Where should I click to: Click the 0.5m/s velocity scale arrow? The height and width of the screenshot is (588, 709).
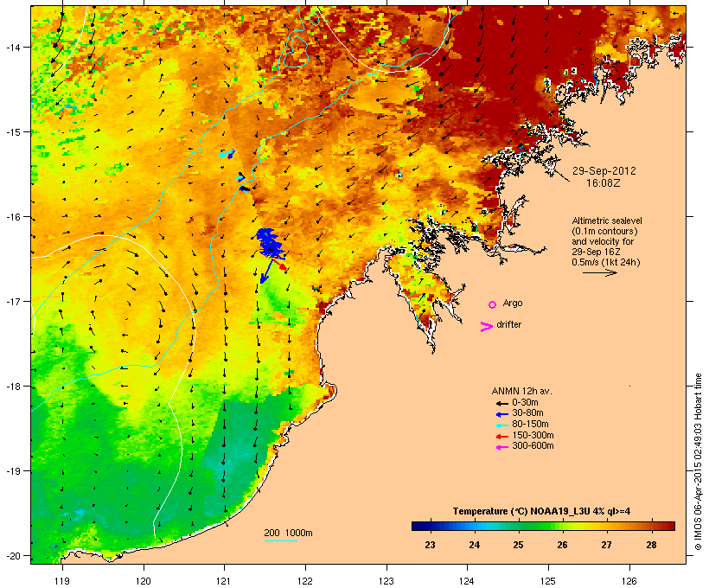[600, 272]
